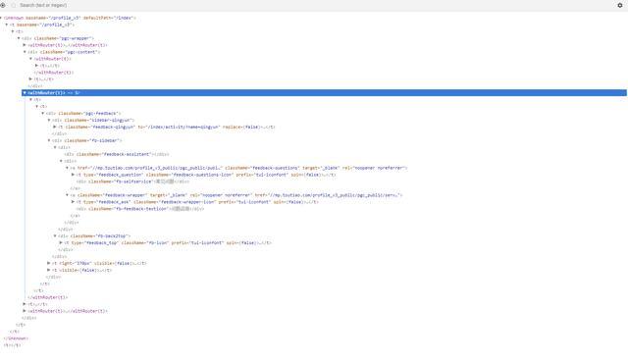Collapse the div className="pgc-feedback" arrow
The image size is (628, 364).
point(43,114)
